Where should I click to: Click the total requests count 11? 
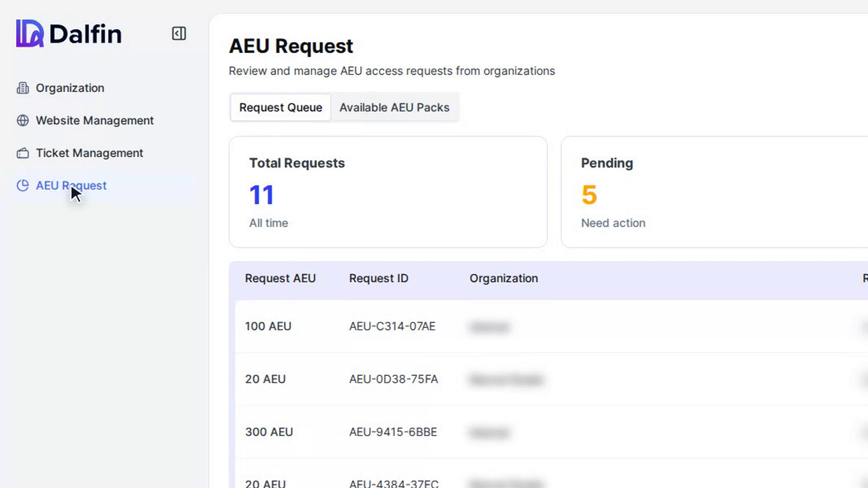tap(262, 195)
